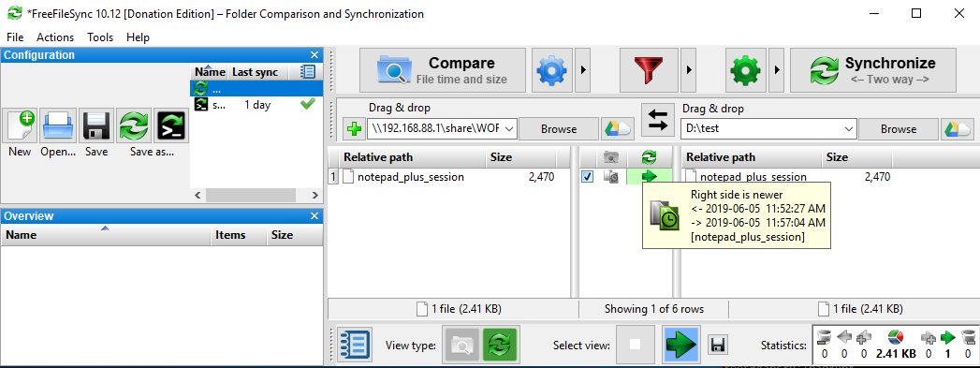Sort configurations by Last sync column
Screen dimensions: 980x368
coord(258,72)
